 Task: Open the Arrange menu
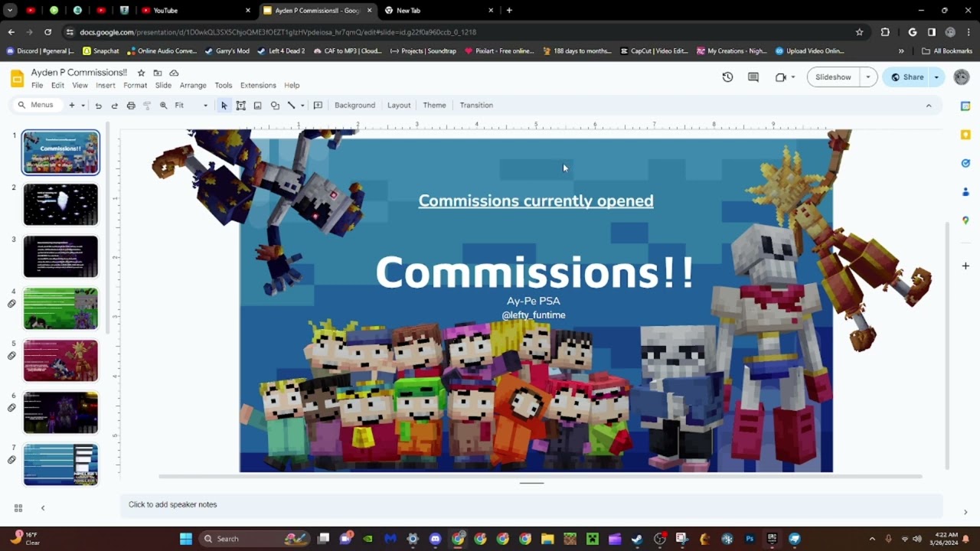pyautogui.click(x=193, y=86)
